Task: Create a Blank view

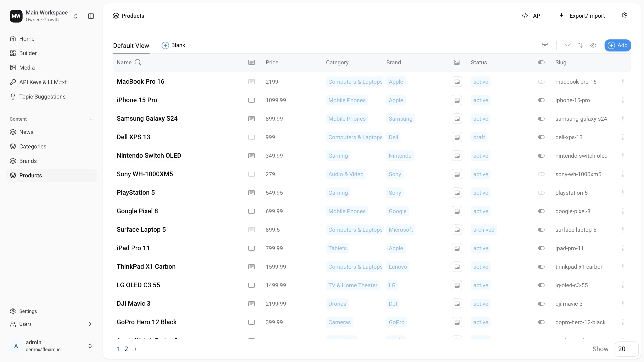Action: pos(173,45)
